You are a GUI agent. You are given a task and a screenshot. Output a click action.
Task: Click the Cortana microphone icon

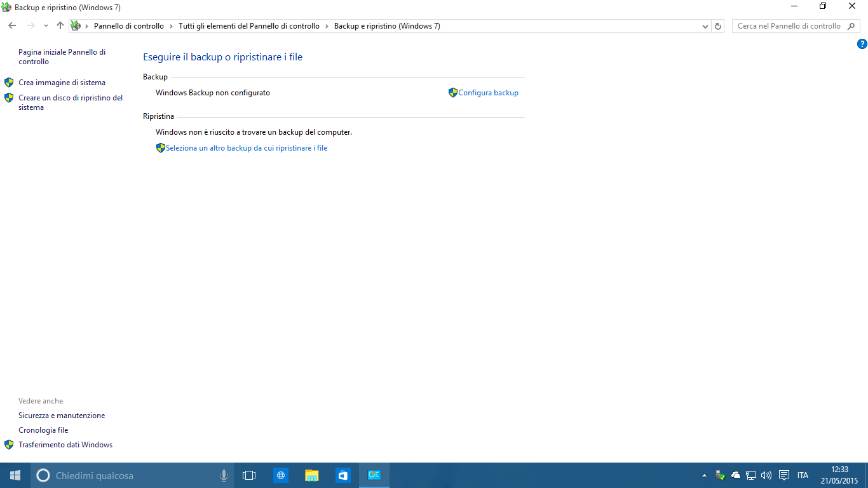pos(224,475)
